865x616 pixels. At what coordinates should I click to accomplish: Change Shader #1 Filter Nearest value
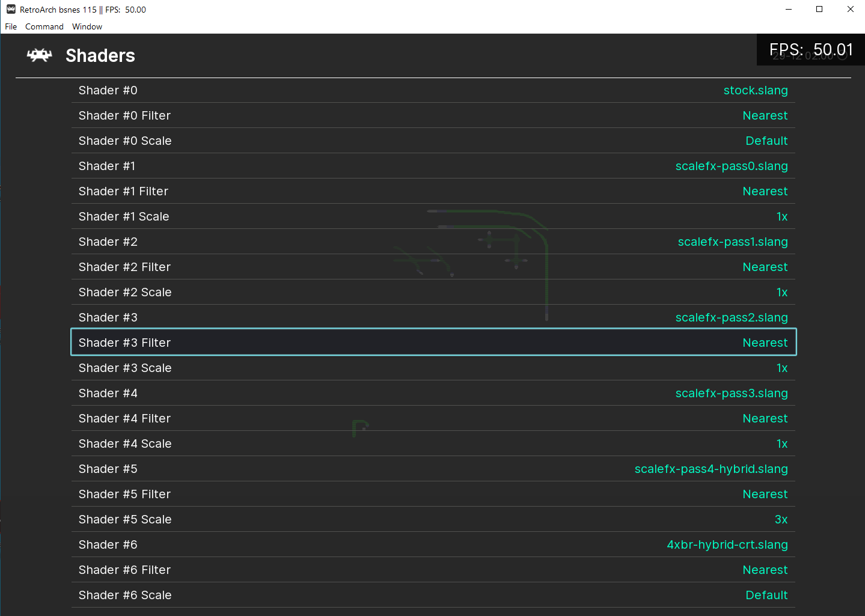765,191
